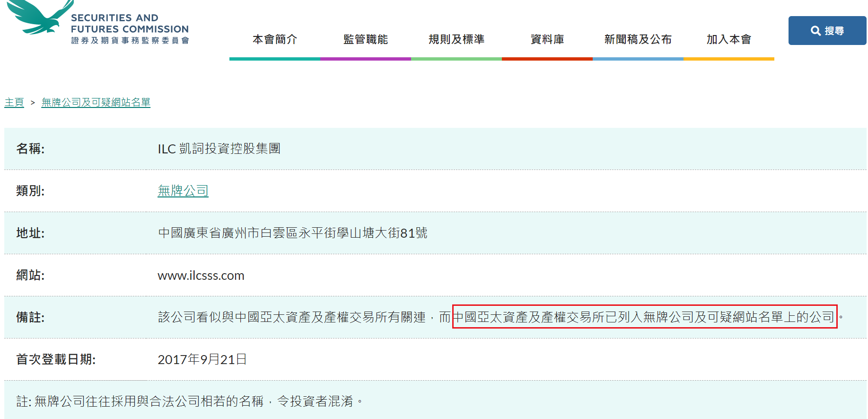Click the 類別 field label
Screen dimensions: 868x419
[x=30, y=191]
